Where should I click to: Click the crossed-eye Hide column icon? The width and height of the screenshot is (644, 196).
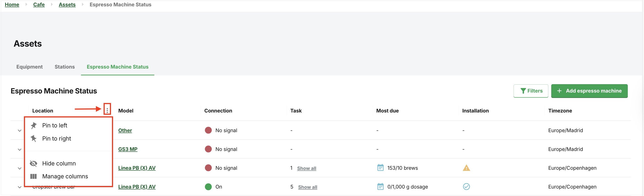(33, 163)
